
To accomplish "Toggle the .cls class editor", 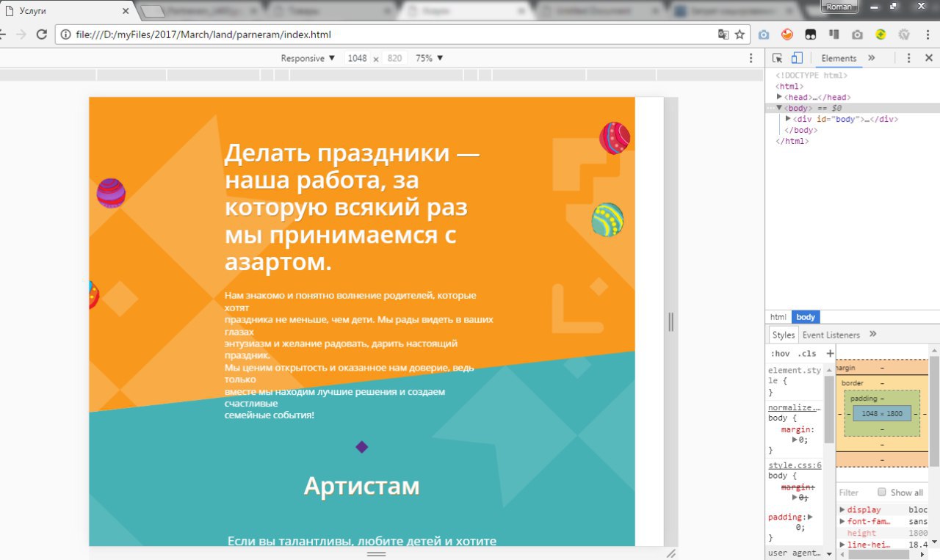I will [806, 353].
